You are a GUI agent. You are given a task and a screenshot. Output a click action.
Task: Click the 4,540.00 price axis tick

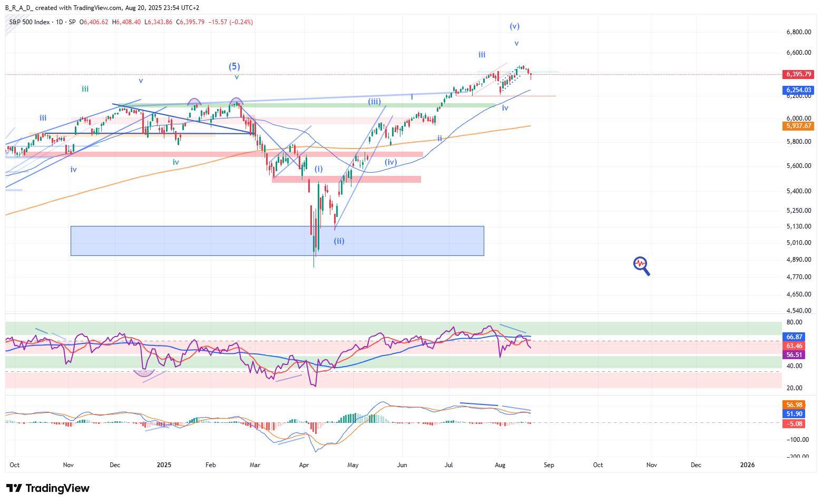click(798, 311)
